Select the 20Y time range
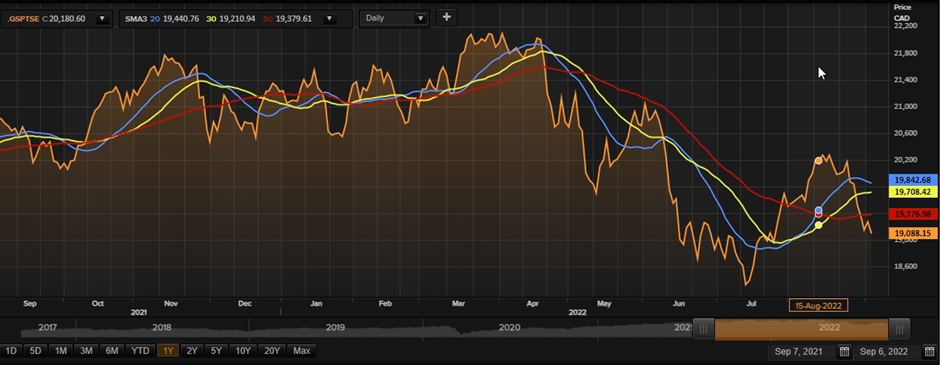This screenshot has width=940, height=365. pos(272,351)
